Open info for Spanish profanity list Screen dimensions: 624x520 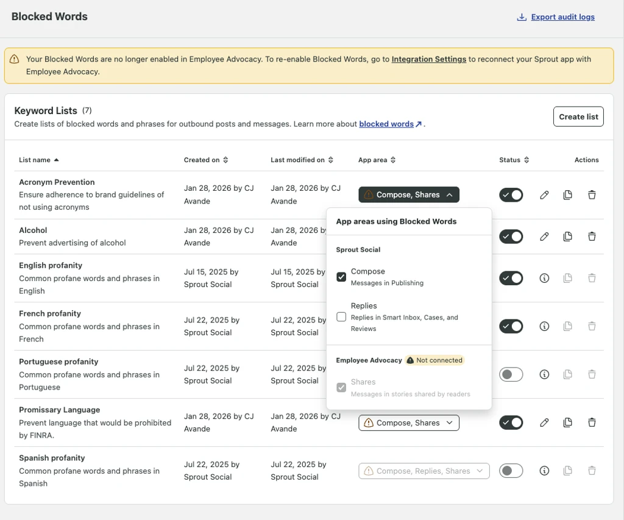[544, 471]
